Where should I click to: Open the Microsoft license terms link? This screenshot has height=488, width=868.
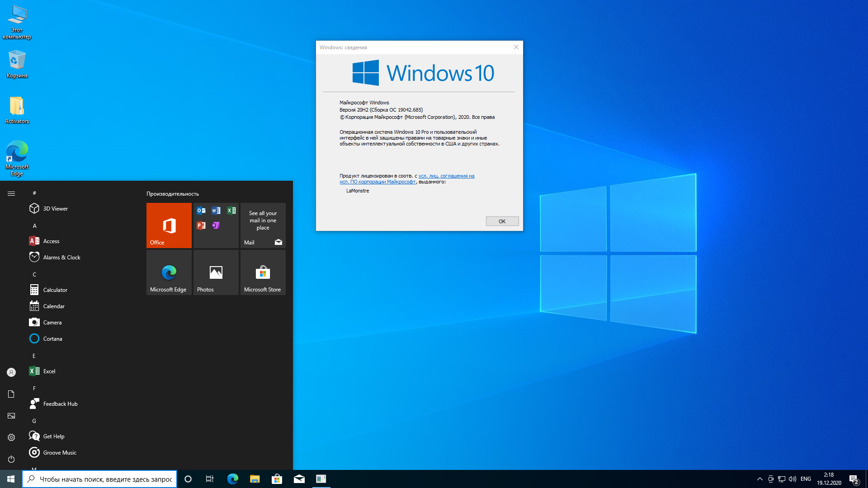446,176
